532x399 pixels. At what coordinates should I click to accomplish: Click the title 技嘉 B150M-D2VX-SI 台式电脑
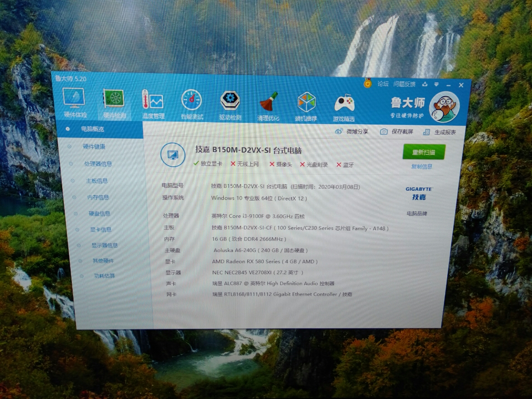(x=249, y=150)
